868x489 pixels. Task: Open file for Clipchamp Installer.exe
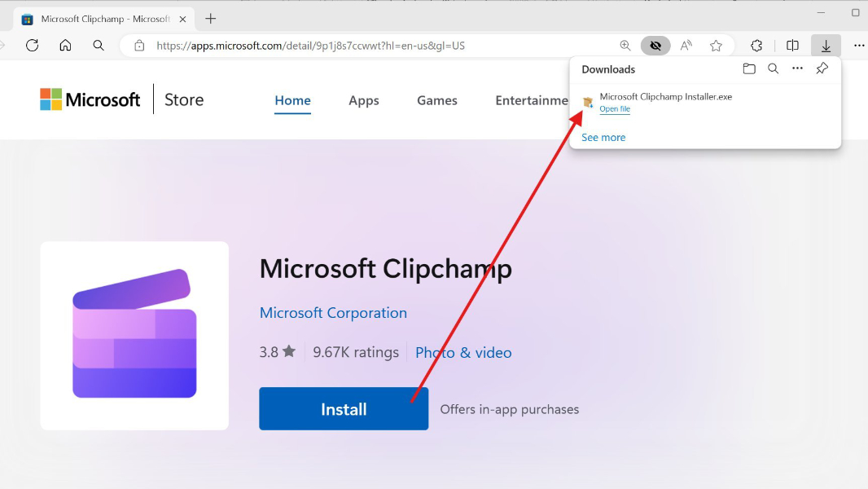(614, 108)
